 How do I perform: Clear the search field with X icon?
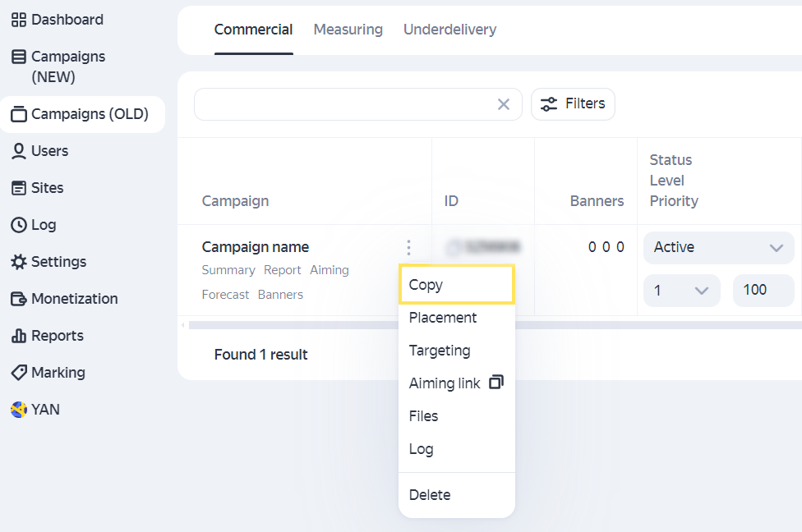coord(504,104)
